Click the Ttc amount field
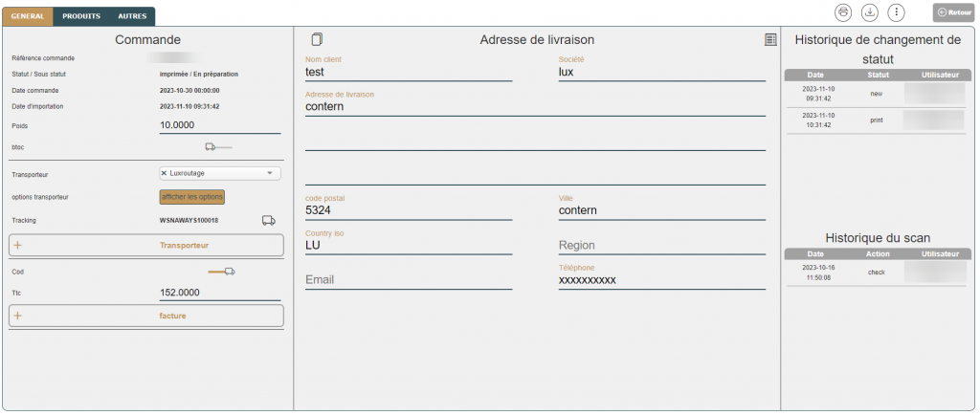980x415 pixels. point(220,293)
